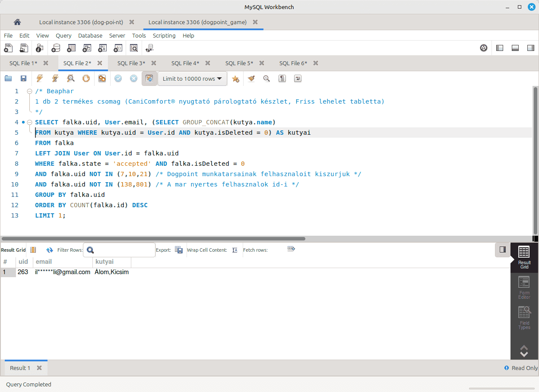Open the Form Editor view

click(x=524, y=288)
